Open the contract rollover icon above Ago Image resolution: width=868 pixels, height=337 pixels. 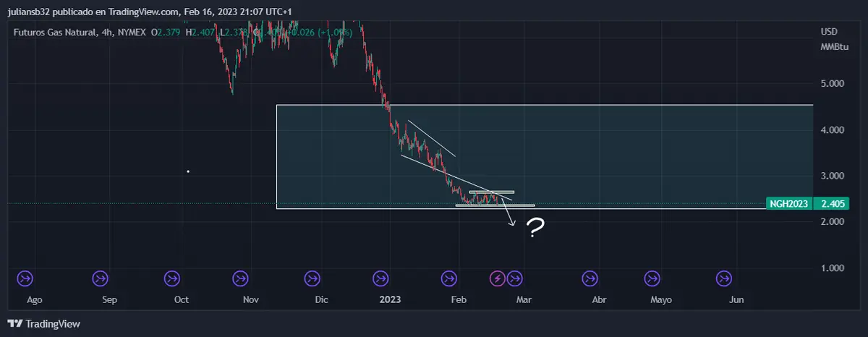(x=25, y=278)
